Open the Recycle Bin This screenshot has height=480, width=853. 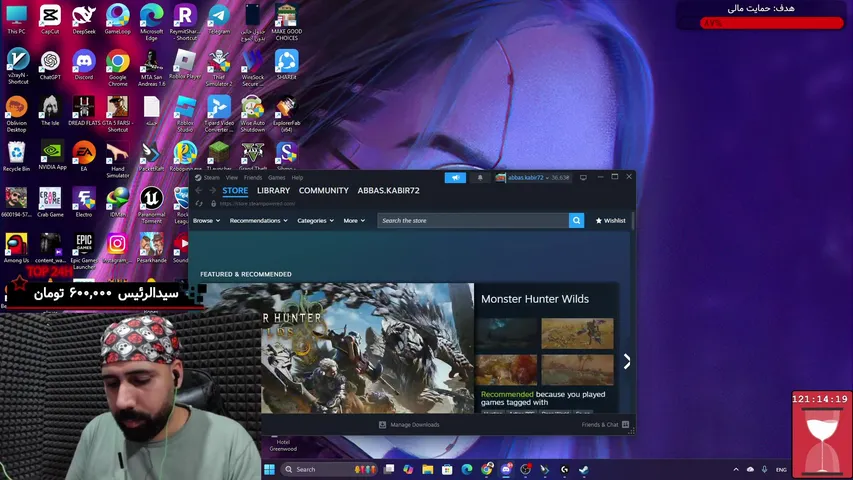(16, 157)
